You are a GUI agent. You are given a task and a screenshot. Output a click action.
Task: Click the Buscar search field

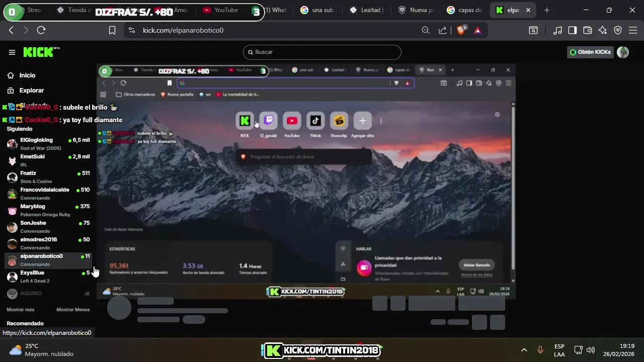[322, 52]
